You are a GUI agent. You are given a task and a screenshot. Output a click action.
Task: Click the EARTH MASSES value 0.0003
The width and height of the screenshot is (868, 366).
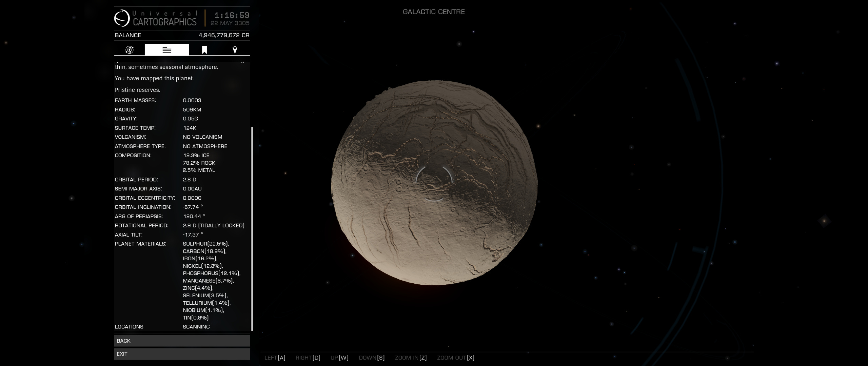192,100
